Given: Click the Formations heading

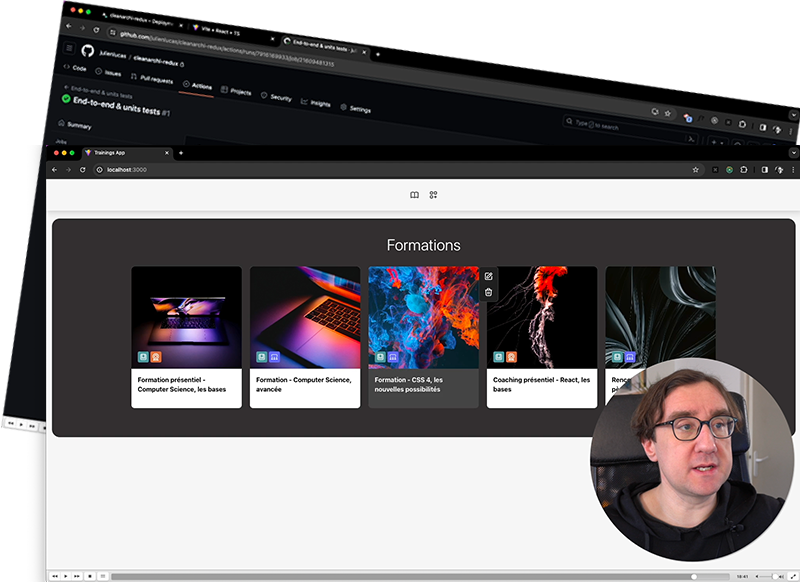Looking at the screenshot, I should pyautogui.click(x=423, y=245).
